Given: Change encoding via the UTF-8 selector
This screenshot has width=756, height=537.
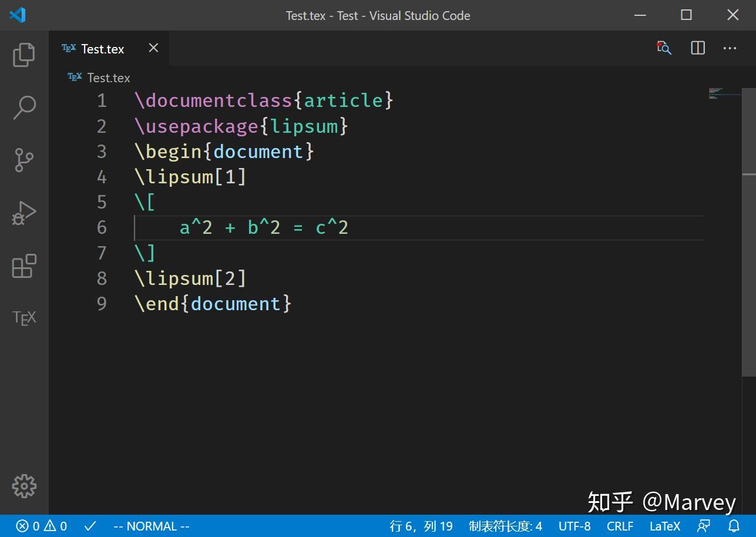Looking at the screenshot, I should pyautogui.click(x=574, y=526).
